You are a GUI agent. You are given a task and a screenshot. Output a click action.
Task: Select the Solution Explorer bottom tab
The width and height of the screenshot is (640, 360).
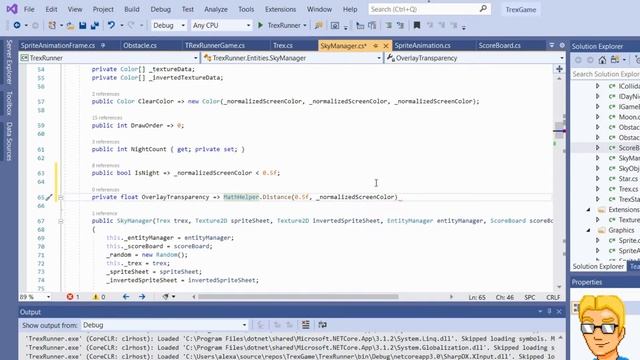click(598, 266)
